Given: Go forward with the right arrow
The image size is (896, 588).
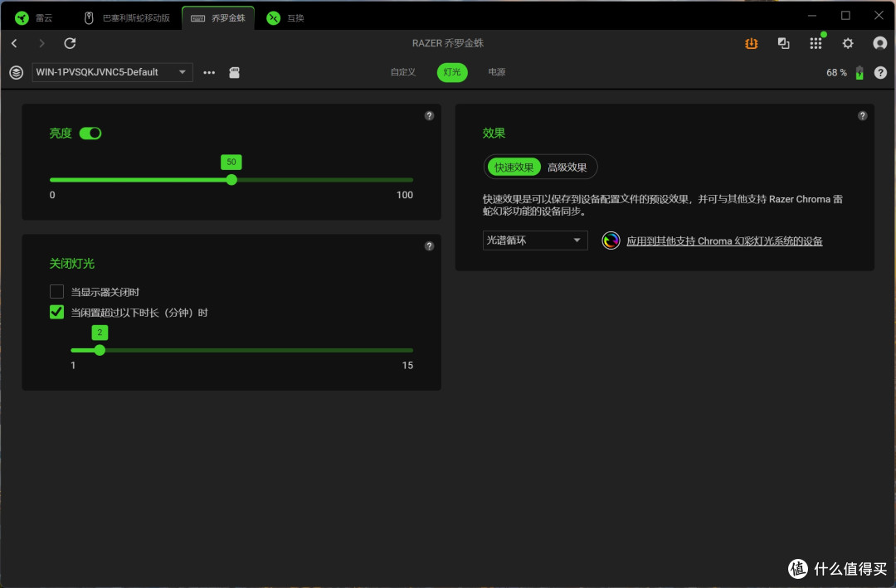Looking at the screenshot, I should pos(41,43).
